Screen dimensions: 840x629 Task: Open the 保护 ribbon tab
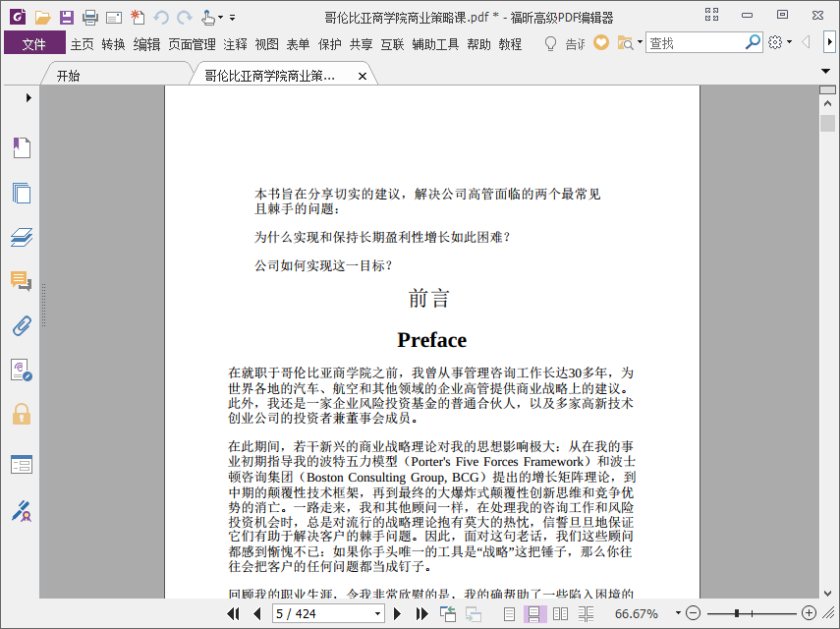point(329,44)
